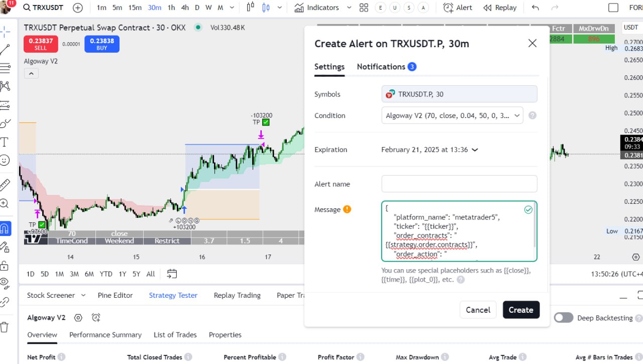Open Algoway V2 strategy settings hexagon icon

click(x=78, y=317)
